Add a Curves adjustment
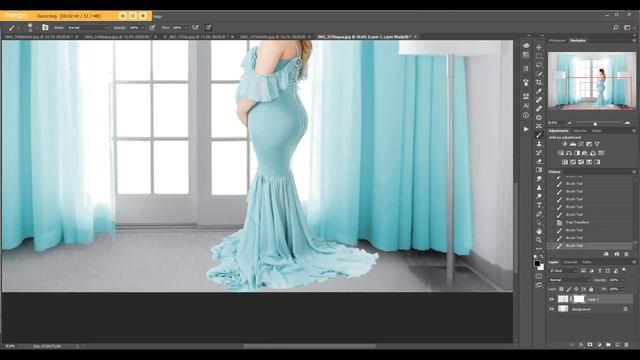This screenshot has height=360, width=640. coord(580,144)
